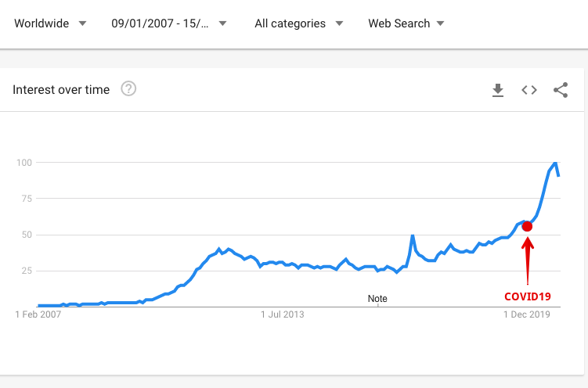Click the 1 Jul 2013 axis label
Image resolution: width=588 pixels, height=388 pixels.
(283, 314)
